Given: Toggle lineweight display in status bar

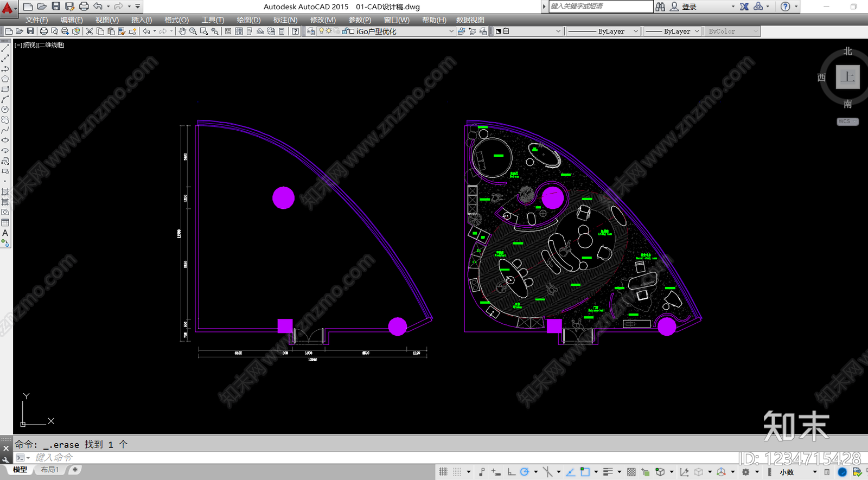Looking at the screenshot, I should [608, 472].
